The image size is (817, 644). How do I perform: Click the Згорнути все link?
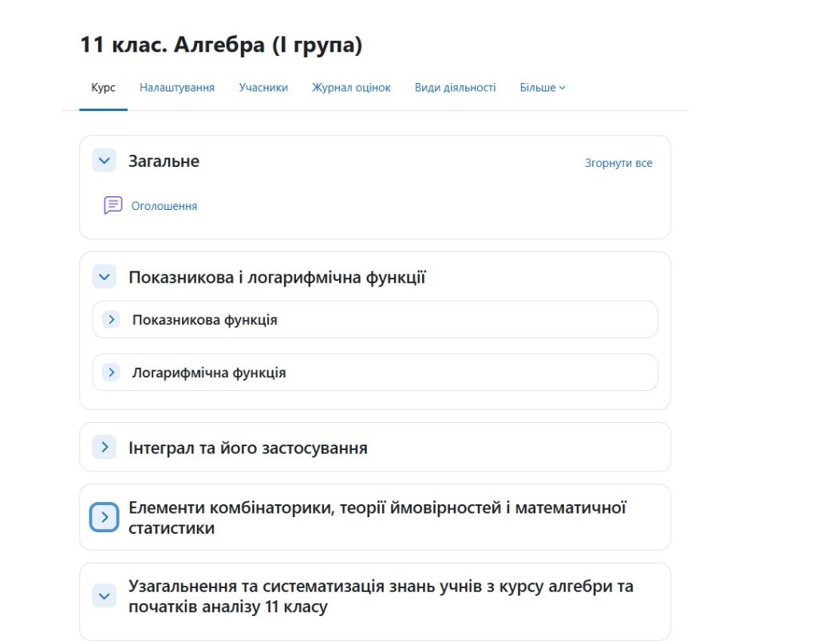click(618, 163)
